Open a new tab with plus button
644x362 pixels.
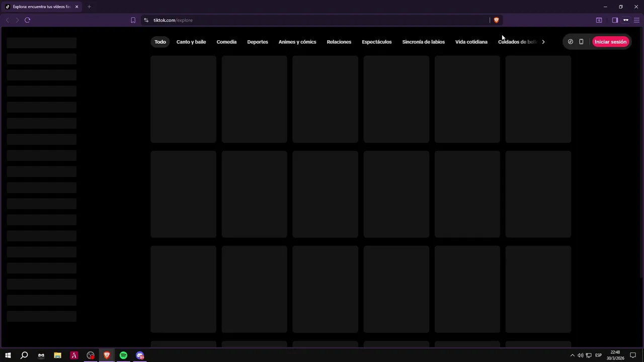[x=89, y=7]
